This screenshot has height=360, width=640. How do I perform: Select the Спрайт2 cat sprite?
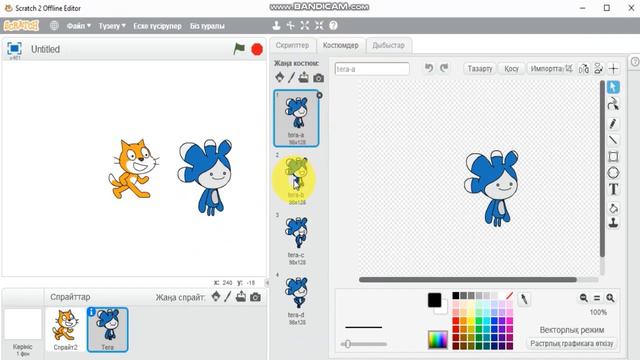pyautogui.click(x=65, y=329)
